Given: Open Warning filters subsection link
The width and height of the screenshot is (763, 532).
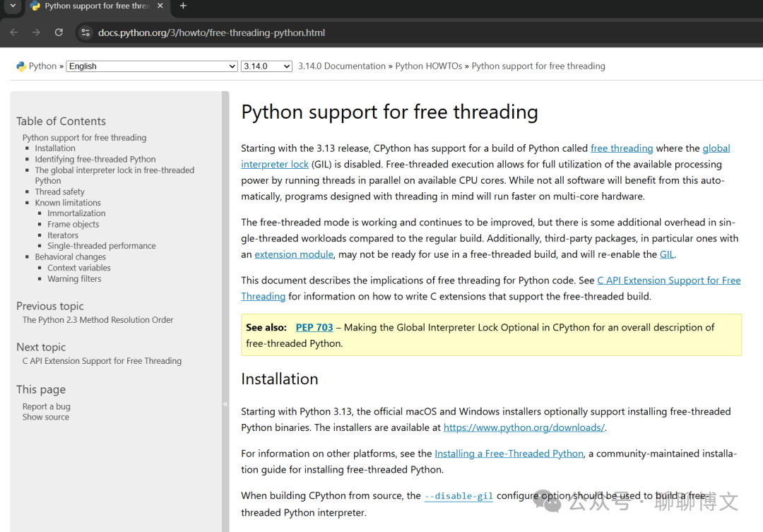Looking at the screenshot, I should [74, 279].
